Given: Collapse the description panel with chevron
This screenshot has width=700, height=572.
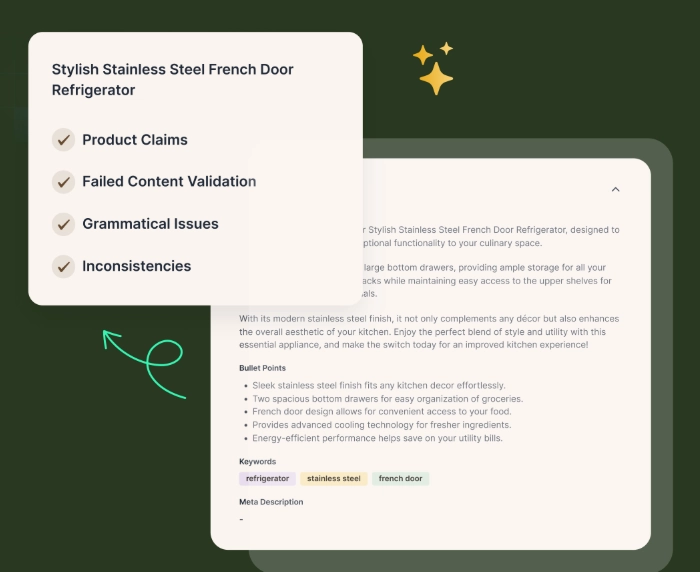Looking at the screenshot, I should click(x=615, y=189).
